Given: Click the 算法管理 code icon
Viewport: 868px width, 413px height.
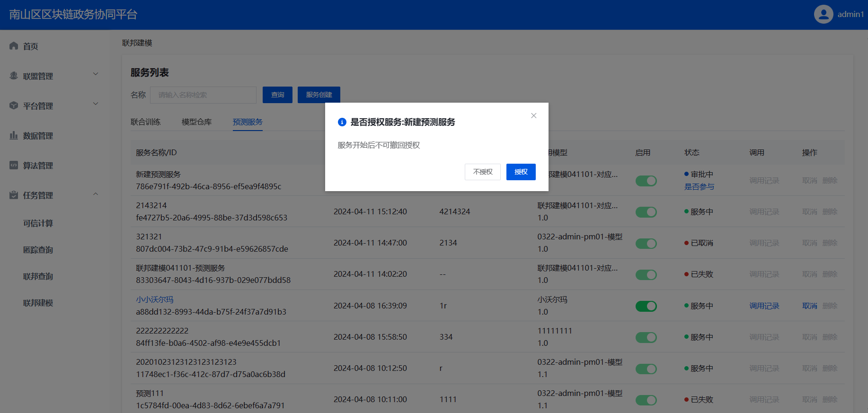Looking at the screenshot, I should pyautogui.click(x=14, y=165).
